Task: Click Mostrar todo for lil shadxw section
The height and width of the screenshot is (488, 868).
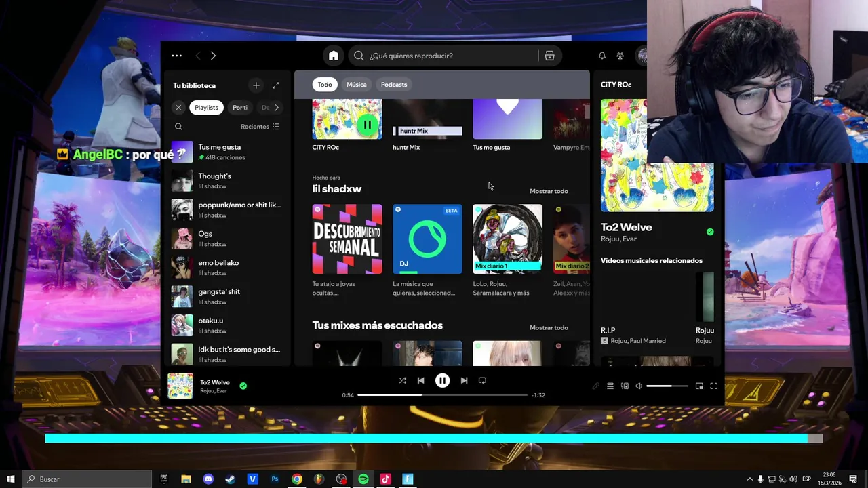Action: [549, 191]
